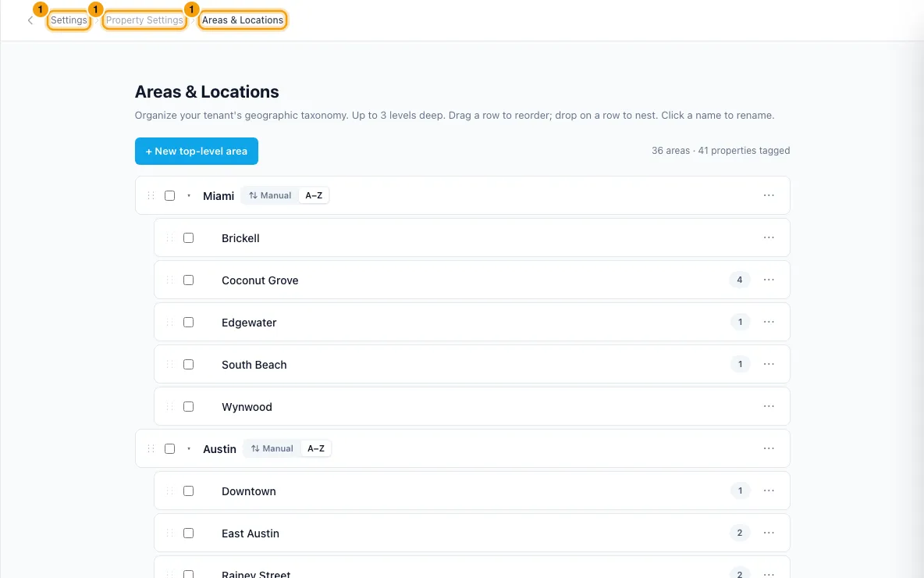Grab the Brickell drag handle
The height and width of the screenshot is (578, 924).
point(169,237)
